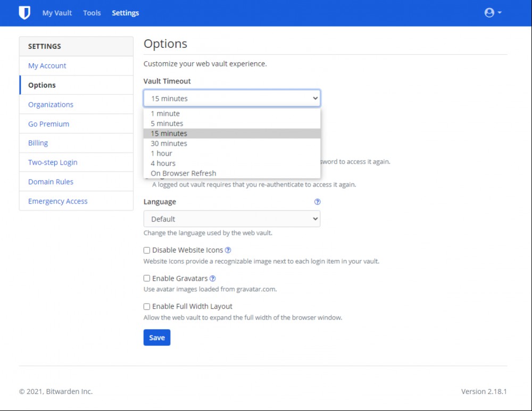Select 1 hour timeout option
The image size is (532, 411).
[x=232, y=153]
